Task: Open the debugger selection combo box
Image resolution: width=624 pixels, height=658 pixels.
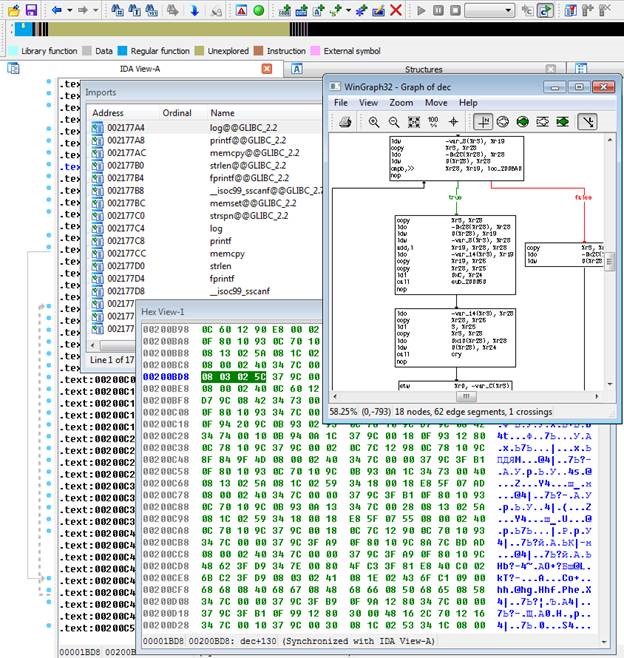Action: click(490, 10)
